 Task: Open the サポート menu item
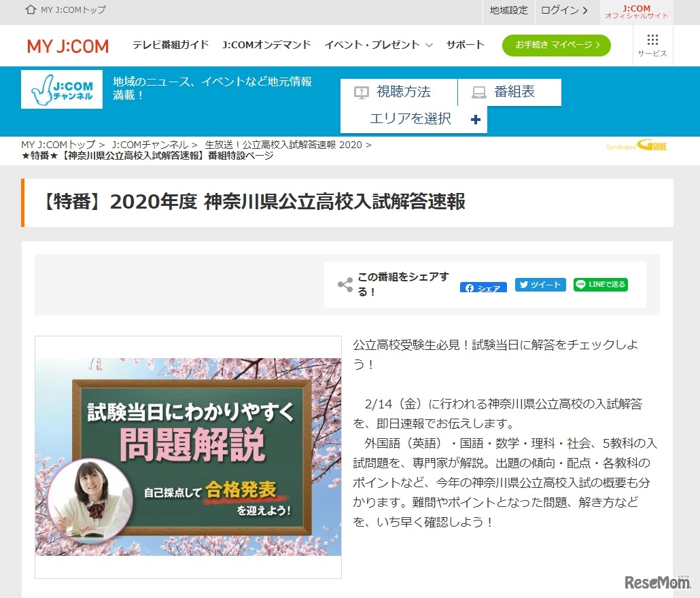[x=465, y=45]
